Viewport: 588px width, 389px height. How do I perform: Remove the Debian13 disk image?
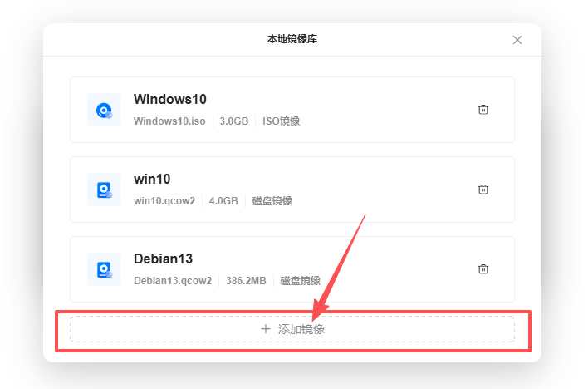coord(483,269)
